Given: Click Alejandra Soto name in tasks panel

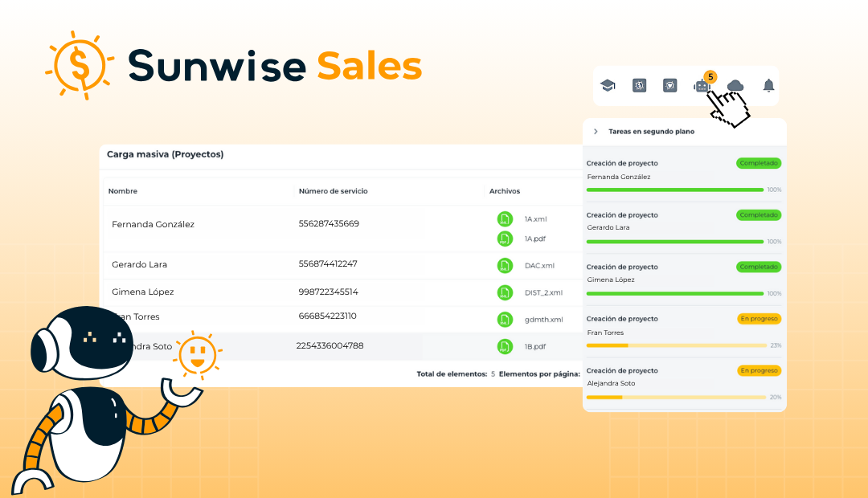Looking at the screenshot, I should (611, 383).
